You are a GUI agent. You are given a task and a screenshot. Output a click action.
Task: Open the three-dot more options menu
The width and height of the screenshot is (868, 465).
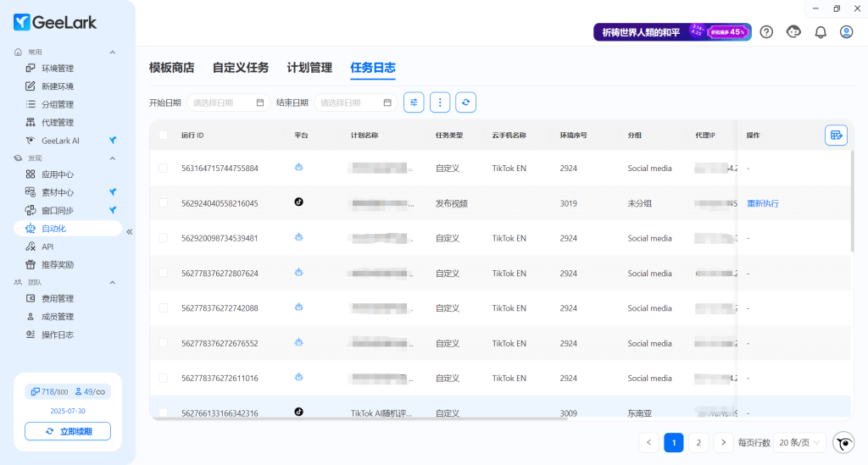(x=440, y=102)
